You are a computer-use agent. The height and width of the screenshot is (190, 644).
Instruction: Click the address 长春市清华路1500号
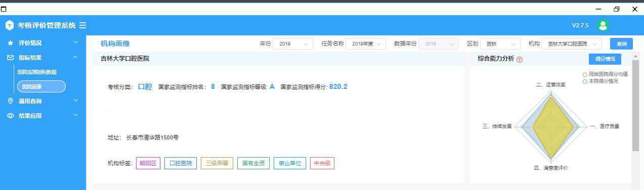click(x=153, y=137)
